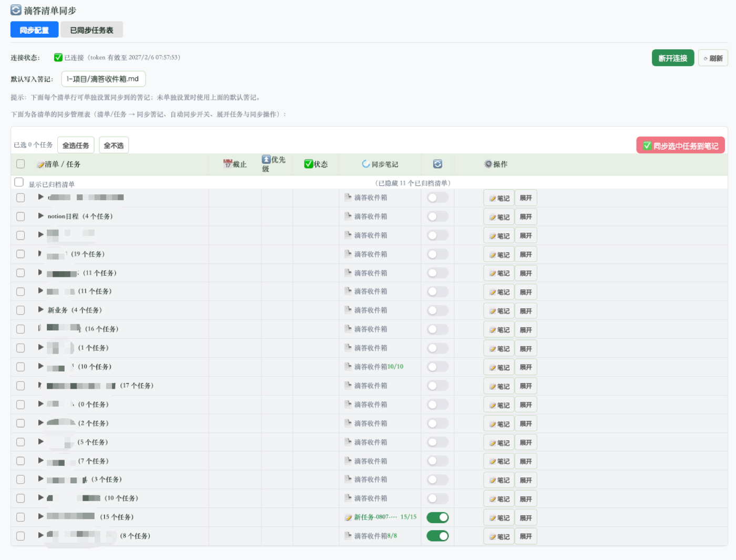Image resolution: width=736 pixels, height=560 pixels.
Task: Expand the list with 17 个任务
Action: [x=40, y=385]
